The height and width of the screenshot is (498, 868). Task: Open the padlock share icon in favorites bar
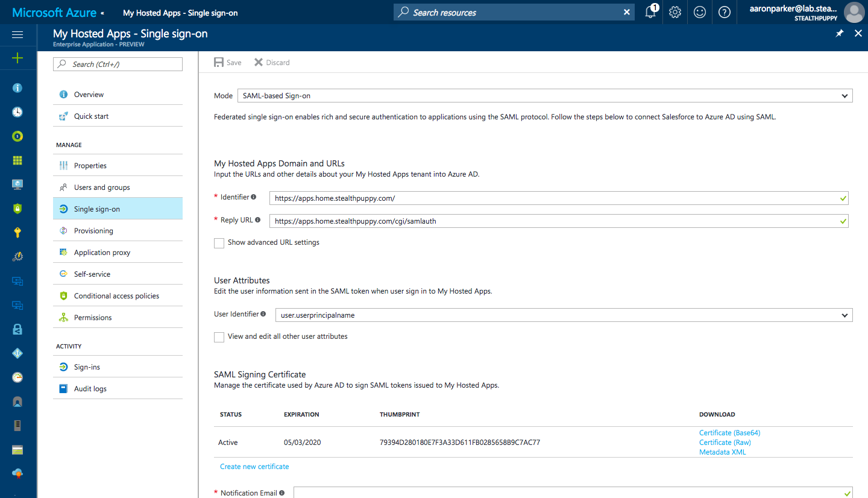17,329
